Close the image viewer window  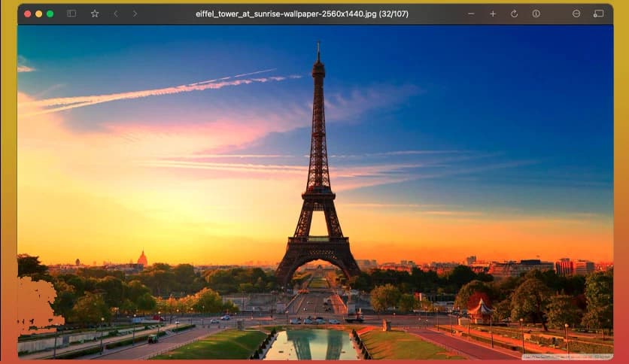28,14
